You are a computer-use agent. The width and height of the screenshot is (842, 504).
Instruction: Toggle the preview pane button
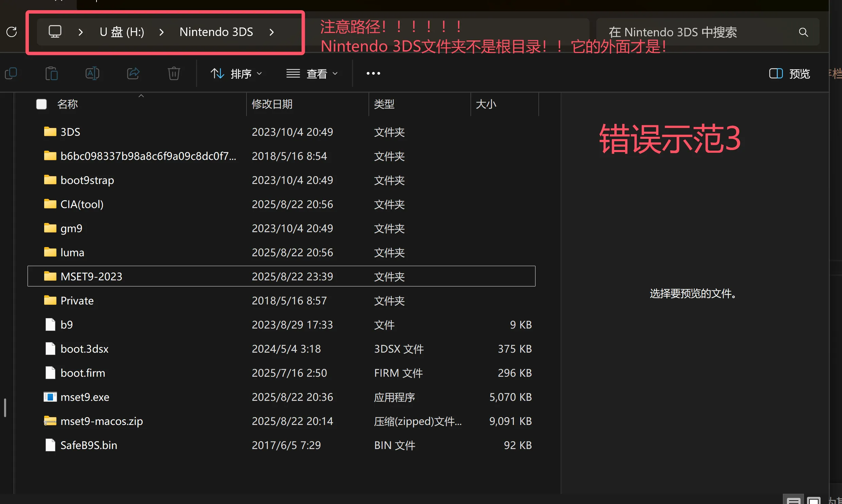coord(789,73)
